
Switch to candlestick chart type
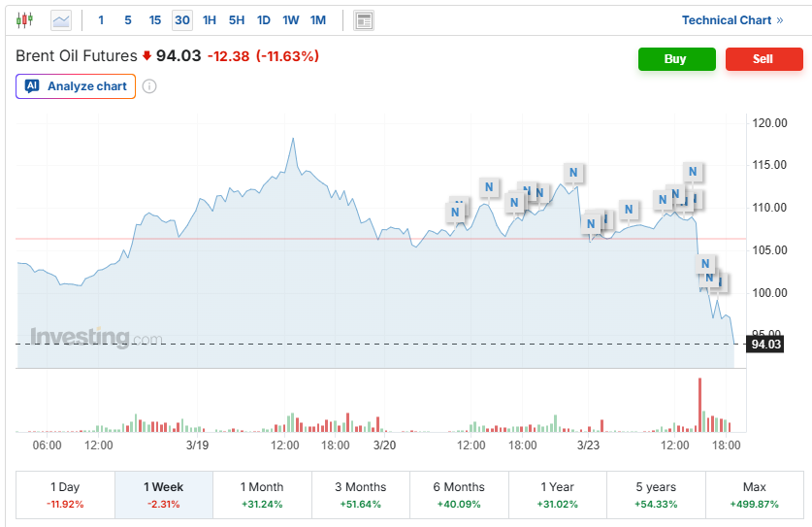[24, 19]
